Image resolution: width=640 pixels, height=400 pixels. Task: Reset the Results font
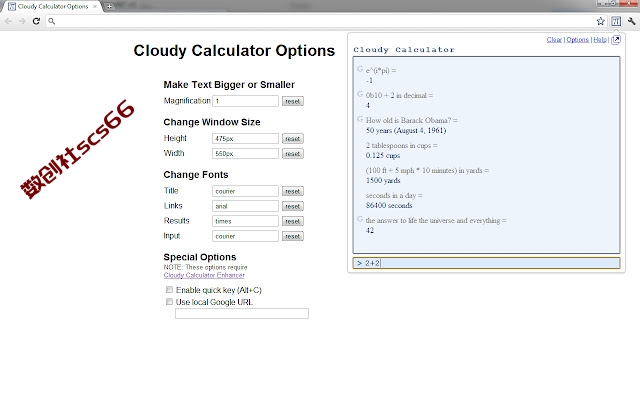click(x=293, y=221)
